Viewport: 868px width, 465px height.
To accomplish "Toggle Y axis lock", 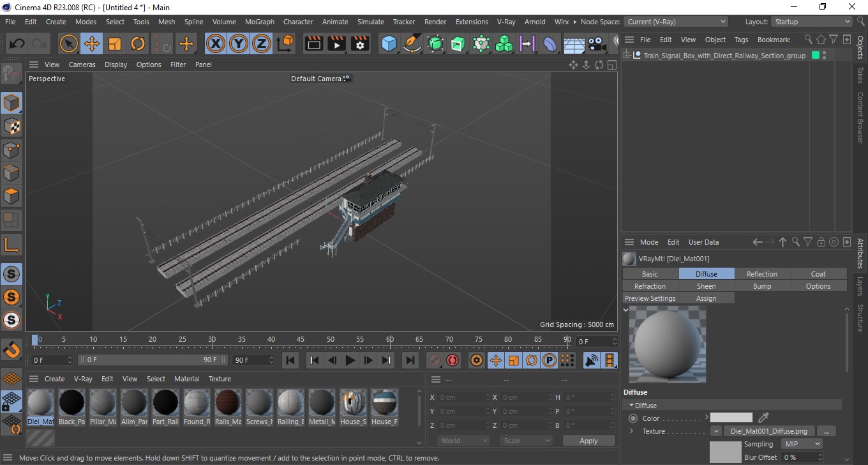I will pyautogui.click(x=239, y=44).
